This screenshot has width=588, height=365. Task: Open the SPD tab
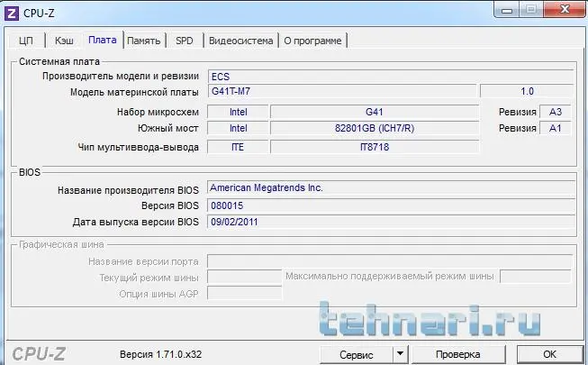[185, 41]
